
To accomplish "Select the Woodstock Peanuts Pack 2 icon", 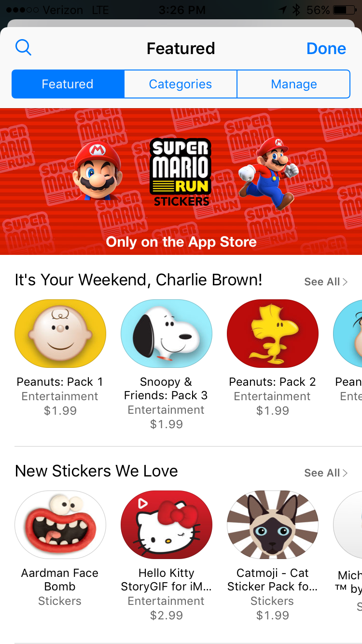I will [273, 334].
